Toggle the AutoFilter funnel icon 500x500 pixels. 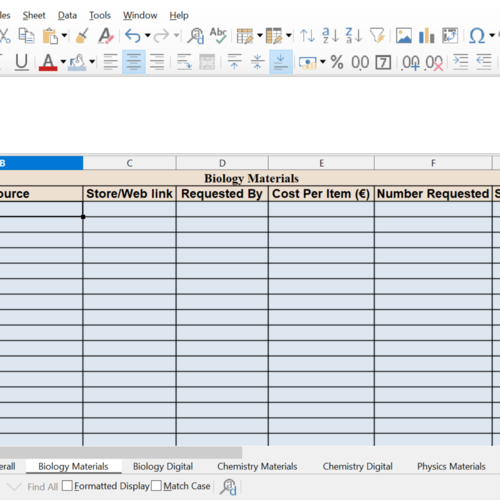(377, 35)
